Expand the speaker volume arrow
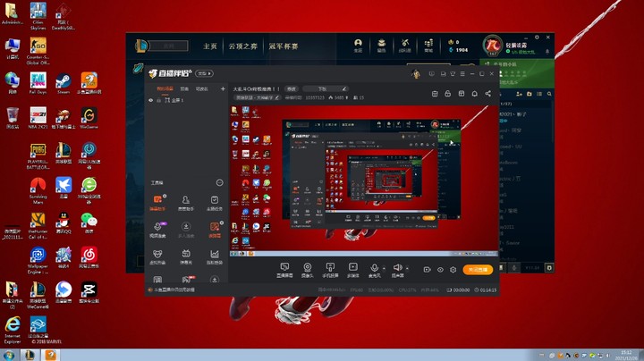This screenshot has width=644, height=361. pos(407,269)
